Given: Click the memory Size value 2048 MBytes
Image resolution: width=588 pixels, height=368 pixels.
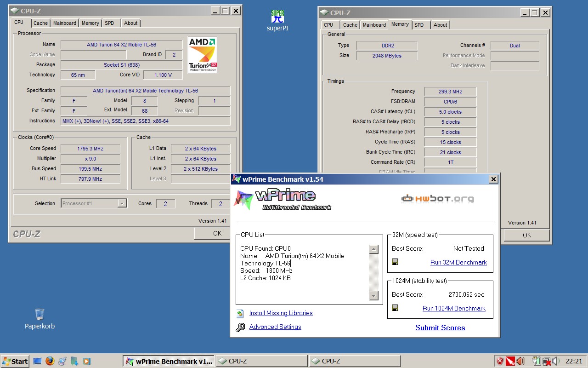Looking at the screenshot, I should 387,56.
